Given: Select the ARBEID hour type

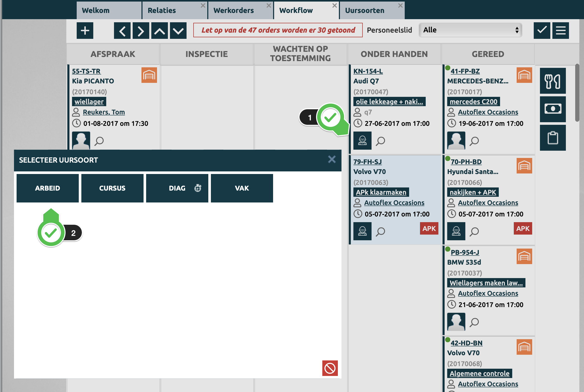Looking at the screenshot, I should coord(47,188).
